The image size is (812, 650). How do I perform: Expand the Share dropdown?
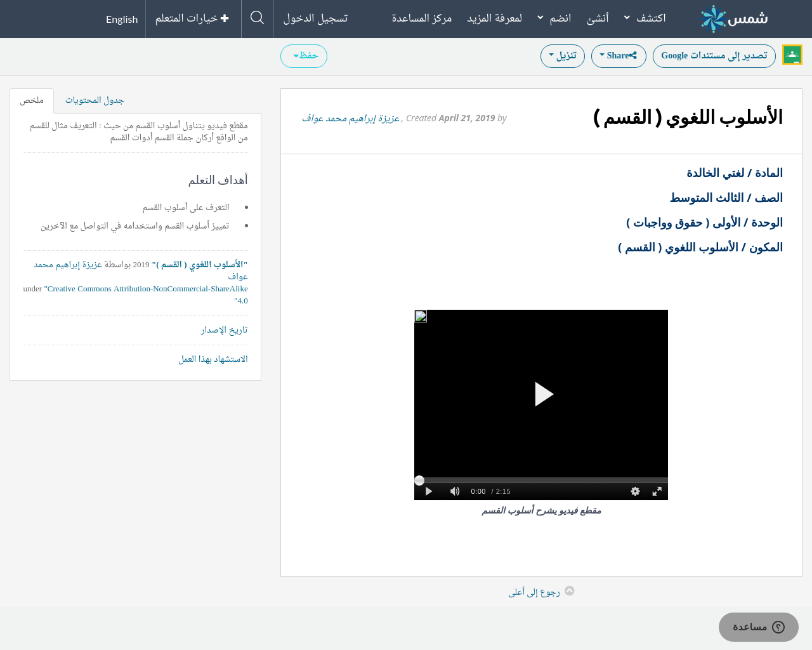click(x=619, y=56)
